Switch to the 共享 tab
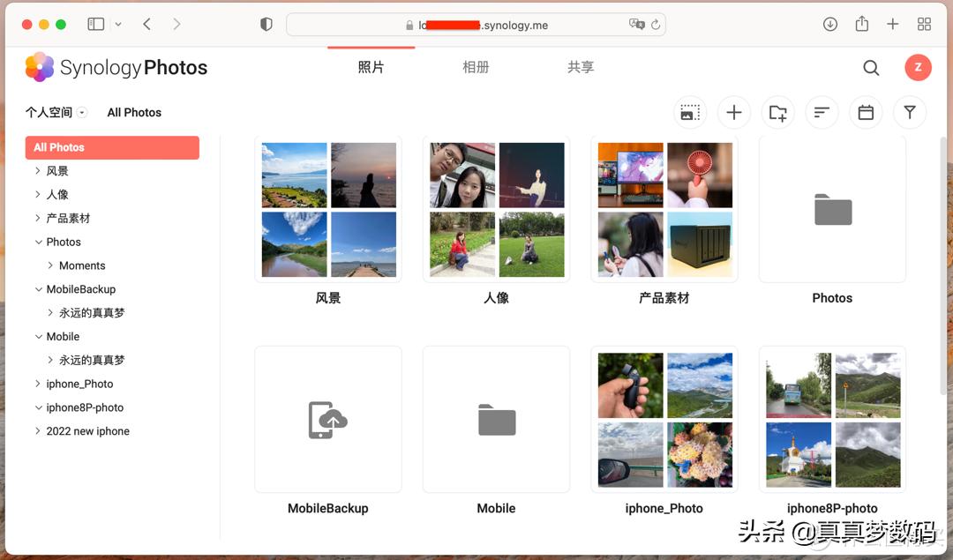The image size is (953, 560). click(580, 67)
